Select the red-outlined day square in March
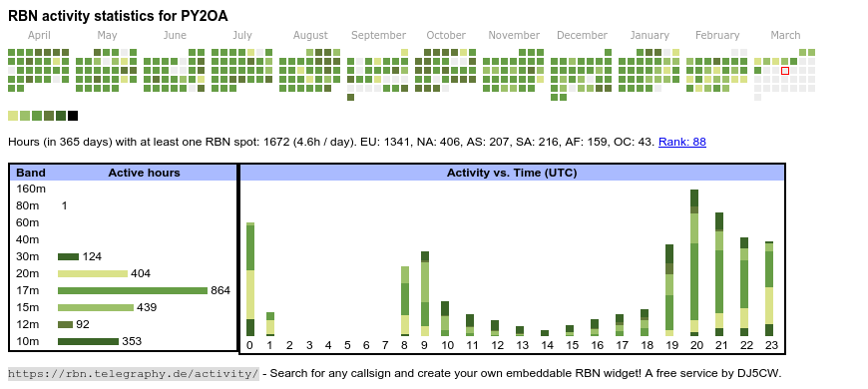 (x=785, y=71)
